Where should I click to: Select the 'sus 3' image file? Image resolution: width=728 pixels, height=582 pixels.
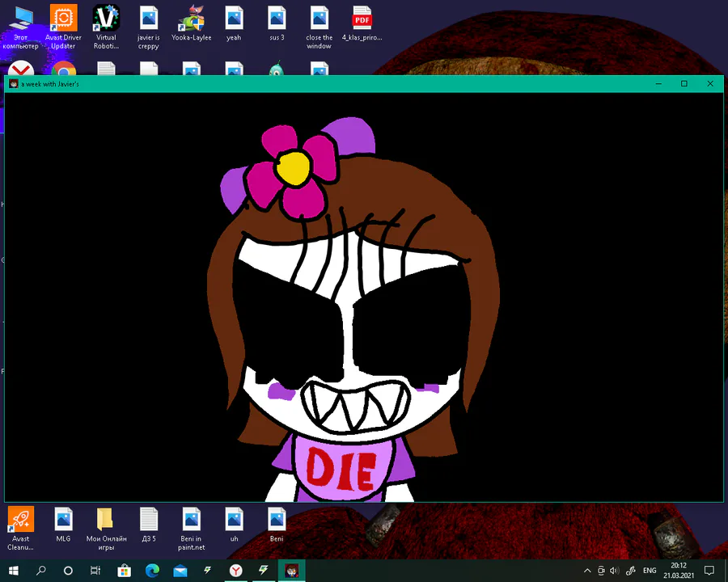[x=277, y=23]
